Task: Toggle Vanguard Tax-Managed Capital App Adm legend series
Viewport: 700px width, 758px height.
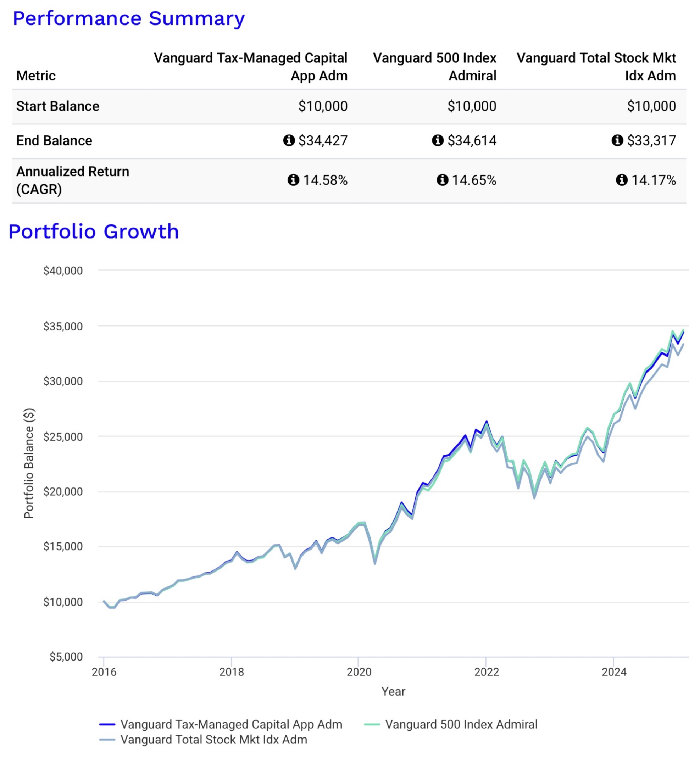Action: (221, 724)
